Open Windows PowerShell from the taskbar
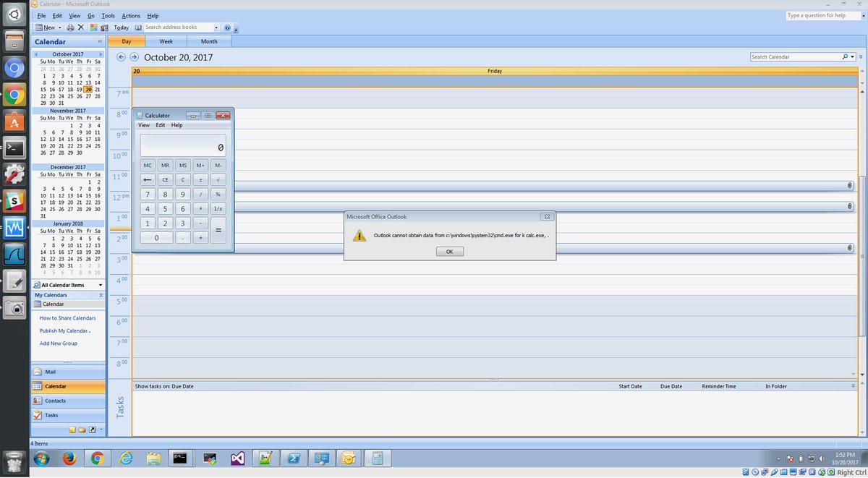This screenshot has width=868, height=478. point(294,458)
